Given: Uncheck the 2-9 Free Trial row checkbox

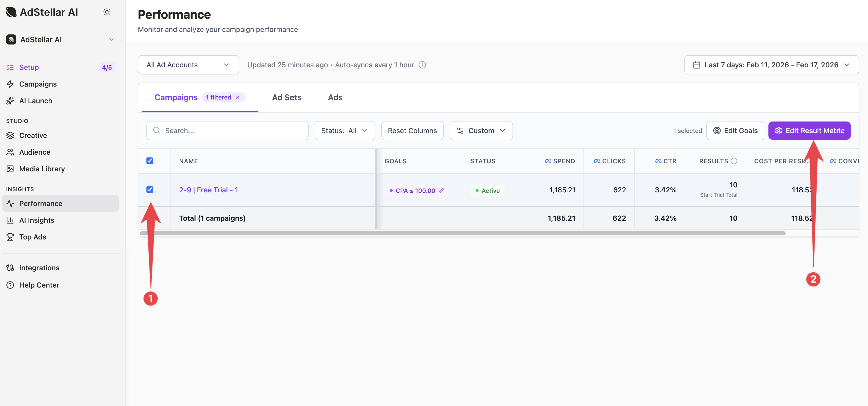Looking at the screenshot, I should (x=150, y=190).
